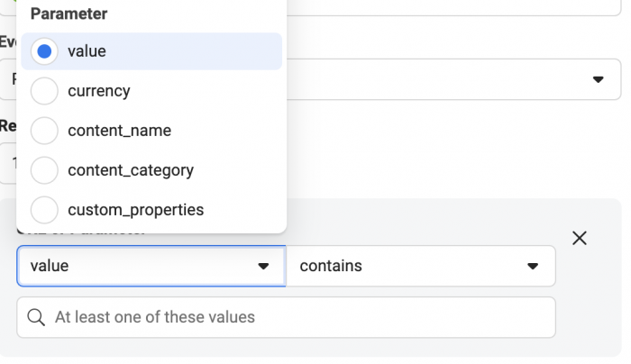The width and height of the screenshot is (631, 364).
Task: Click the magnifier icon in the values field
Action: coord(36,317)
